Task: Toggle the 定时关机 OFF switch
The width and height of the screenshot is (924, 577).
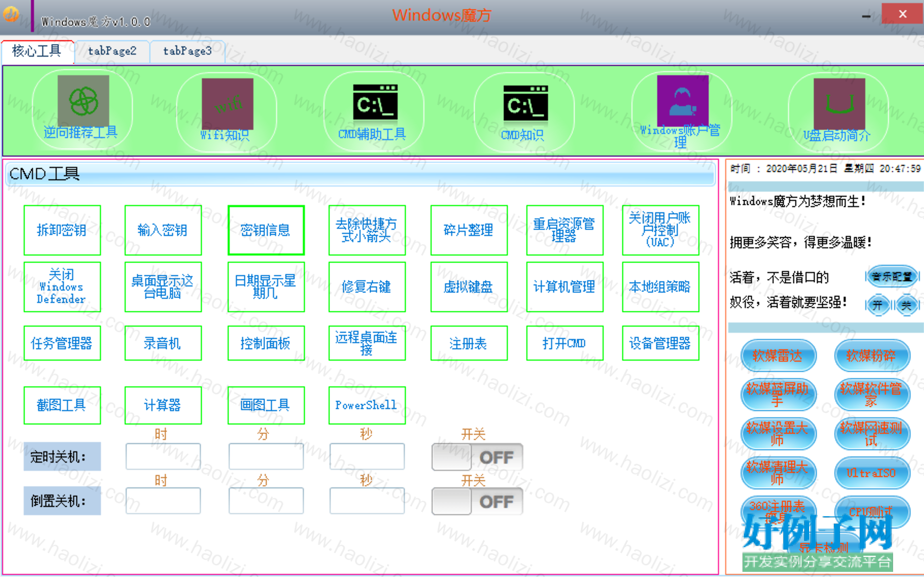Action: pos(477,457)
